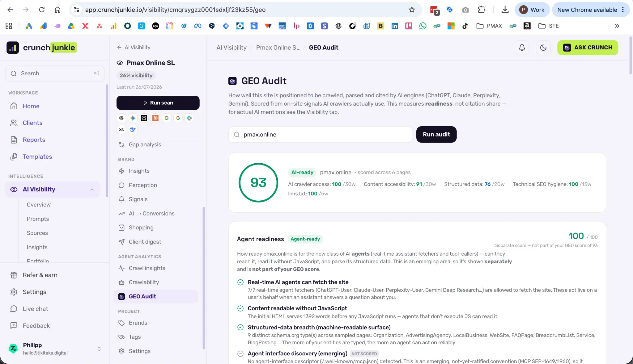The image size is (633, 364).
Task: Open the LinkedIn bookmark icon
Action: point(395,26)
